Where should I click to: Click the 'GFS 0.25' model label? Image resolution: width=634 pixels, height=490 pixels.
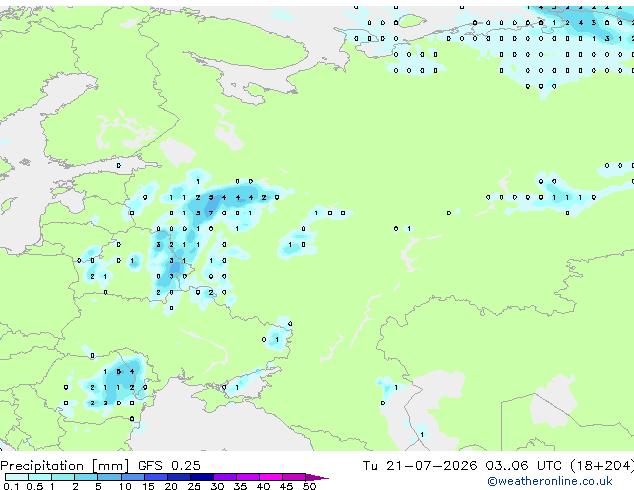169,466
